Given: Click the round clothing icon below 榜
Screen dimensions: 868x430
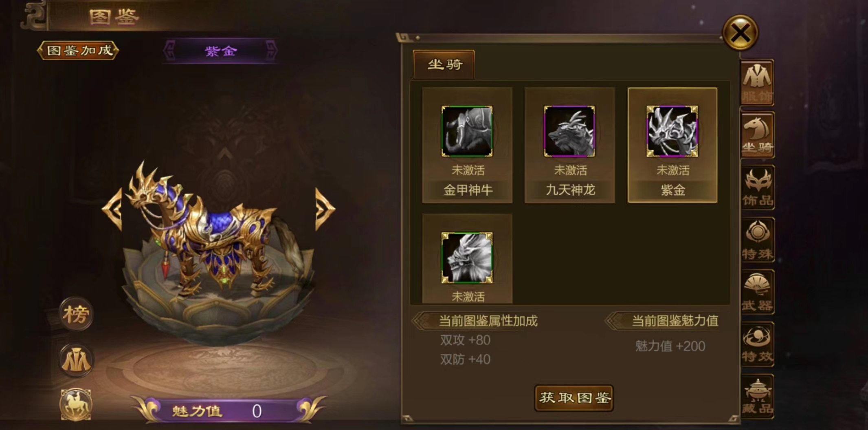Looking at the screenshot, I should pos(76,360).
